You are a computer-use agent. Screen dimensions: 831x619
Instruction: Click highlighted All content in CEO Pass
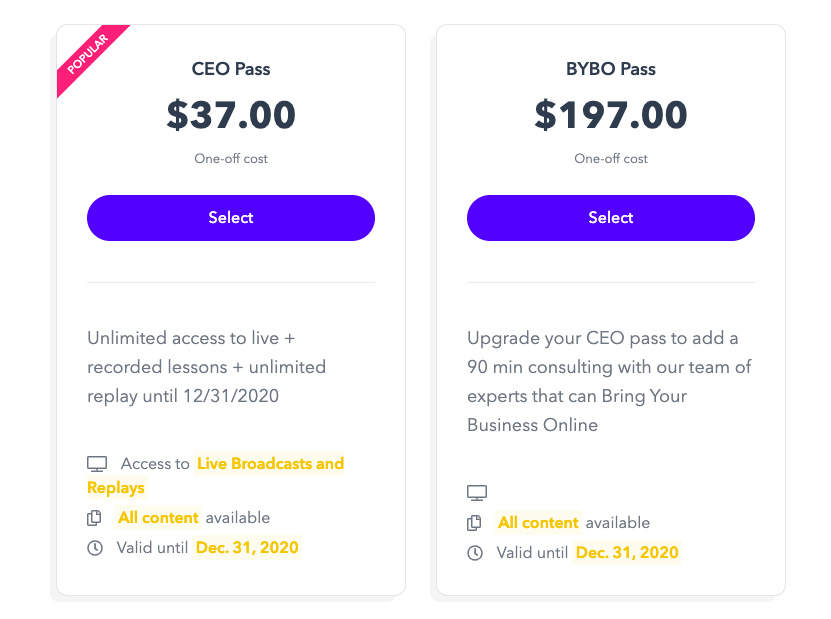[x=158, y=518]
